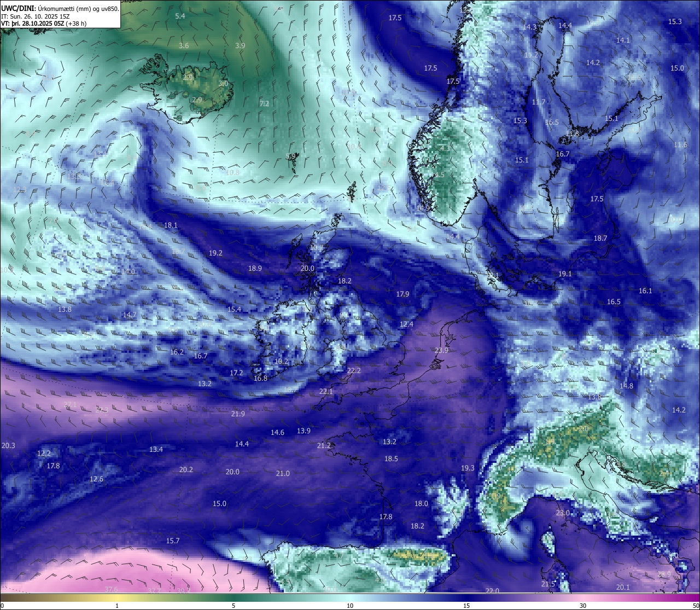The height and width of the screenshot is (610, 700).
Task: Click the 14.8 map value
Action: pyautogui.click(x=626, y=386)
